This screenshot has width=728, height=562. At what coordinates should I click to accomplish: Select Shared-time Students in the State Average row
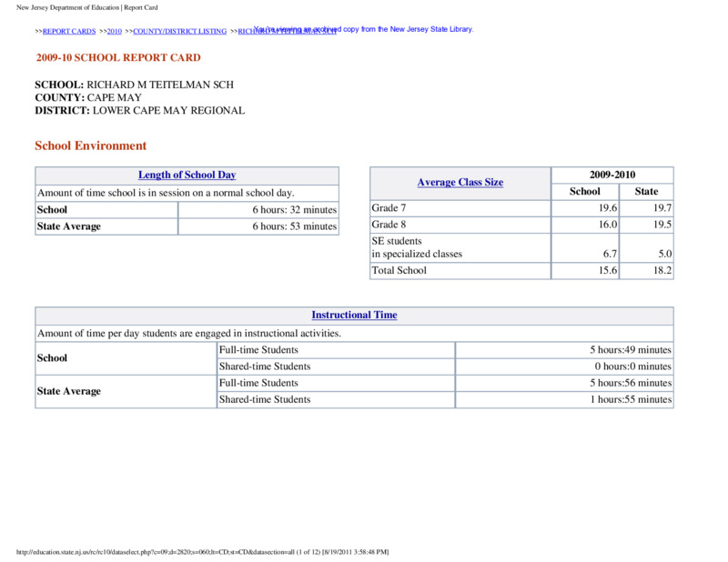tap(265, 399)
